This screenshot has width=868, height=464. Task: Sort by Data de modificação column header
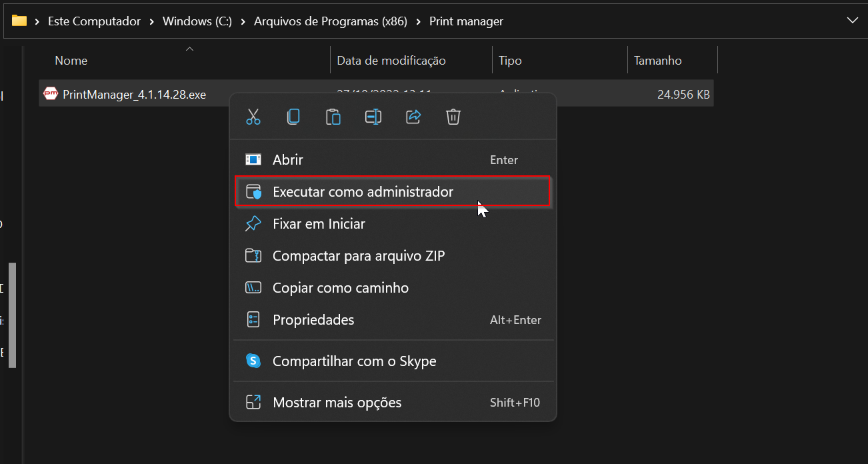(x=411, y=60)
